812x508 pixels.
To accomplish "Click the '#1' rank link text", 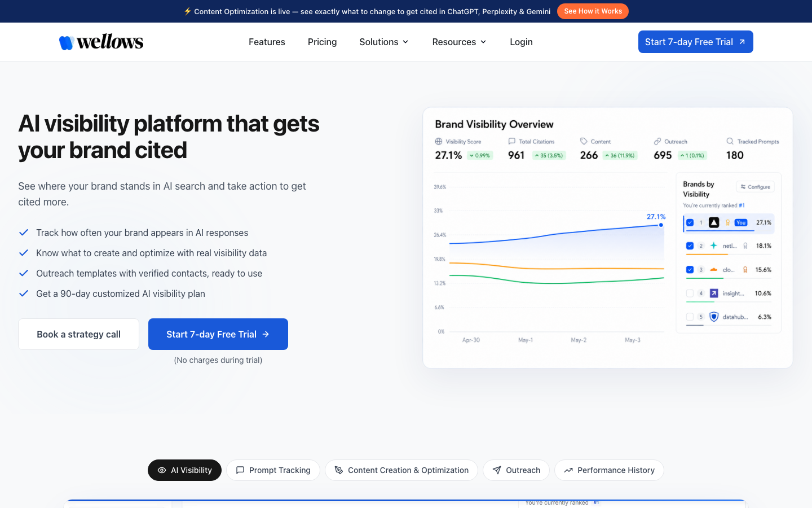I will pos(742,205).
